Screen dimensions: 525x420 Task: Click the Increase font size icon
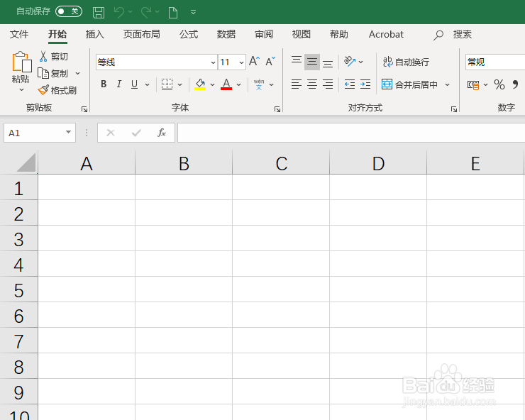click(255, 61)
